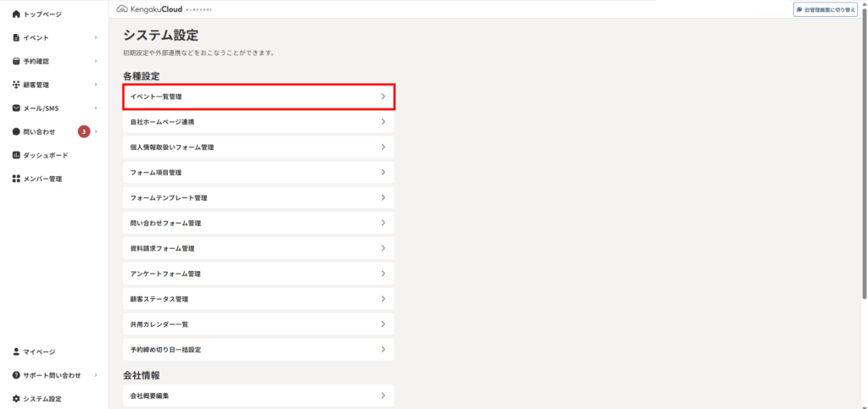Viewport: 868px width, 409px height.
Task: Click the calendar icon next to 予約確認
Action: point(16,61)
